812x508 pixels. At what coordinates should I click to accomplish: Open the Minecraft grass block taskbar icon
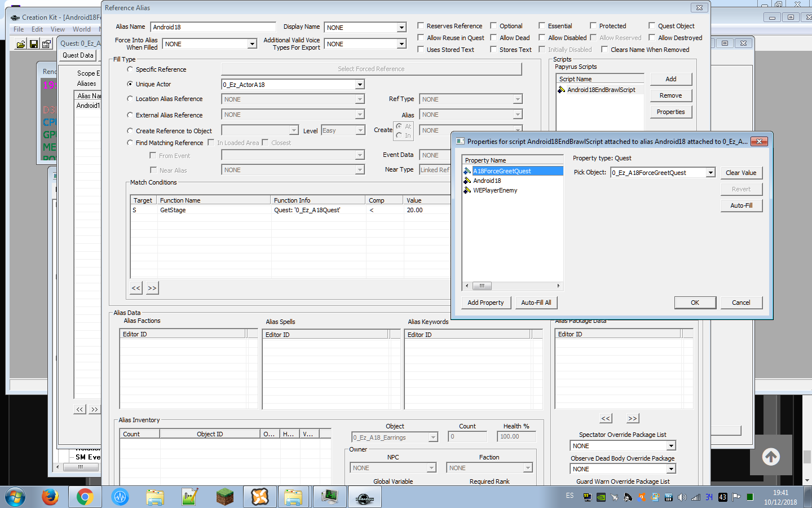pos(224,497)
